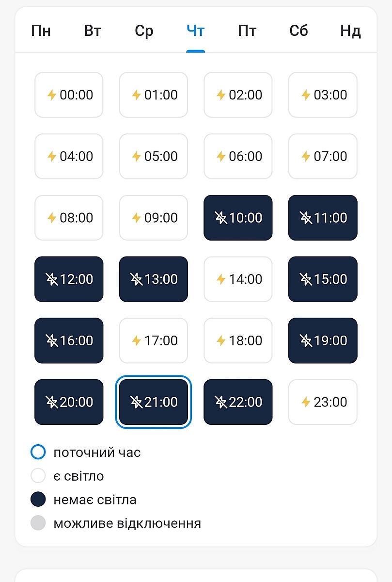The image size is (392, 582).
Task: Tap the 18:00 time slot
Action: click(238, 340)
